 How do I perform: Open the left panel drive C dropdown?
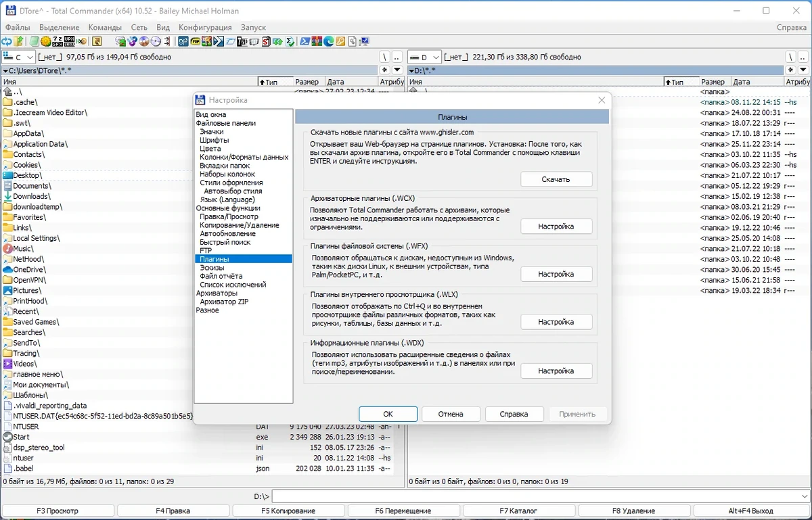click(18, 57)
